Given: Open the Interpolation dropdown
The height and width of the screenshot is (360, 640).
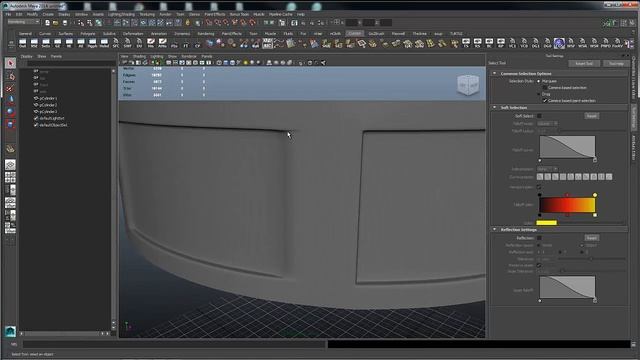Looking at the screenshot, I should pos(547,169).
